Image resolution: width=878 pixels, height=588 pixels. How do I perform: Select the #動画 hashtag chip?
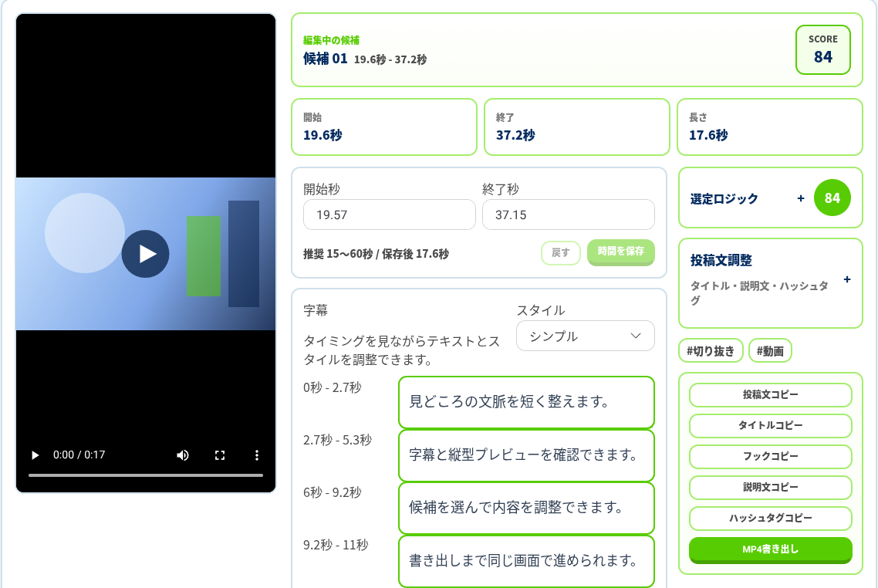click(771, 351)
